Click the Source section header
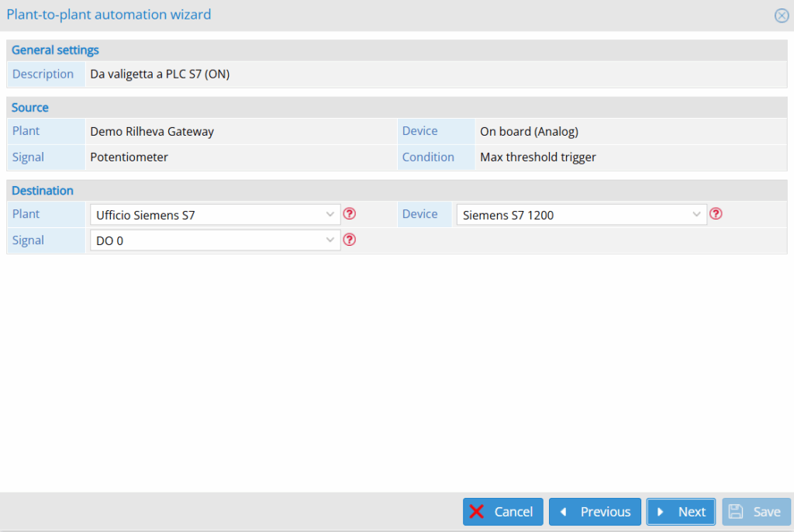This screenshot has height=532, width=794. 30,108
